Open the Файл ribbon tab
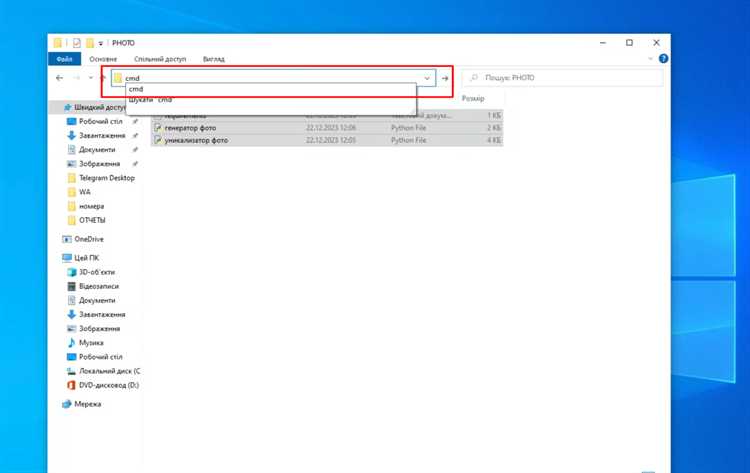The width and height of the screenshot is (750, 473). pyautogui.click(x=65, y=59)
